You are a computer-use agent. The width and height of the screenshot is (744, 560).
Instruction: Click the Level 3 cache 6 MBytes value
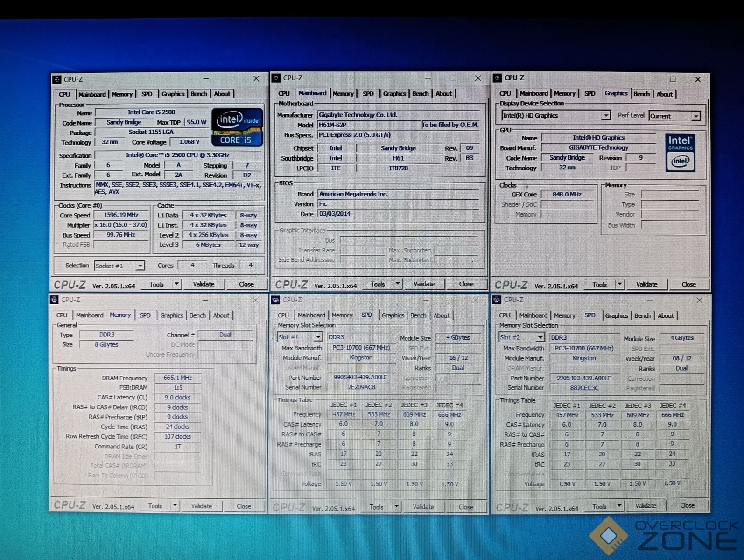[208, 245]
